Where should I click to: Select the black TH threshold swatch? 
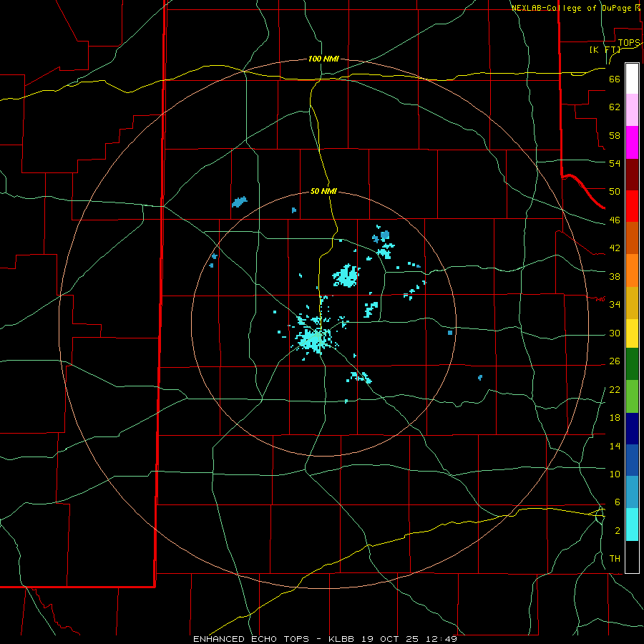(632, 557)
